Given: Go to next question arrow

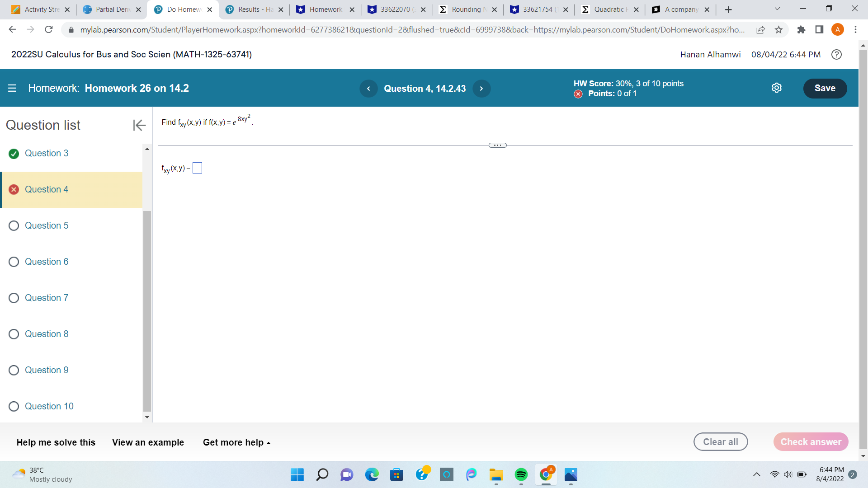Looking at the screenshot, I should 481,89.
